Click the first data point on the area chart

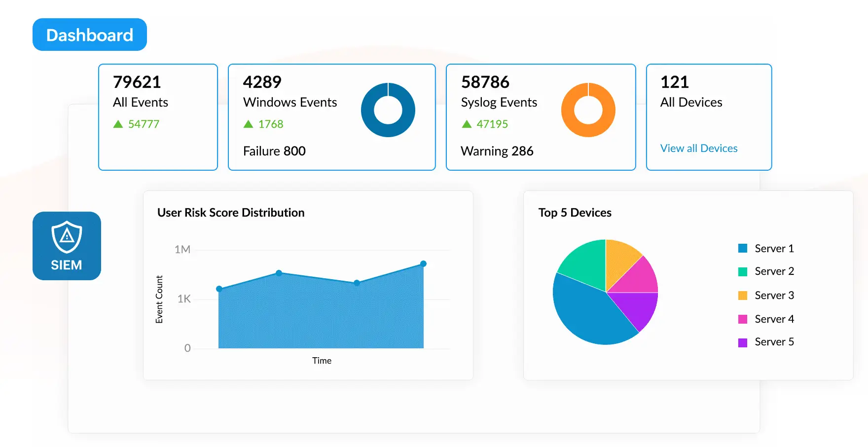(219, 289)
